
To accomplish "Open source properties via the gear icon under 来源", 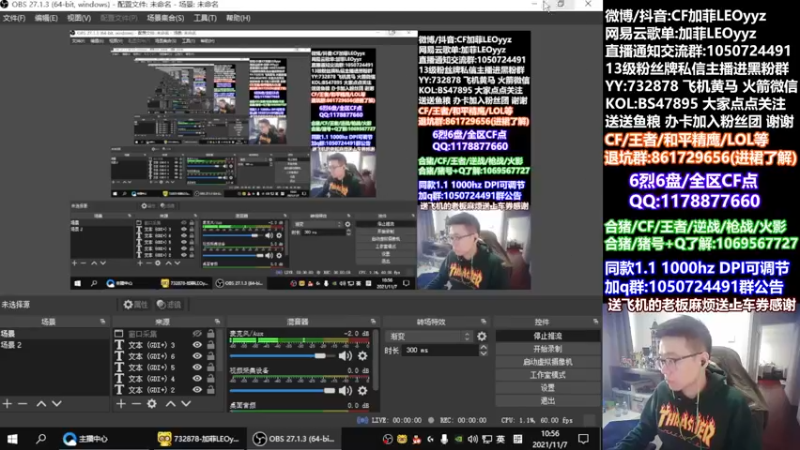I will (152, 404).
